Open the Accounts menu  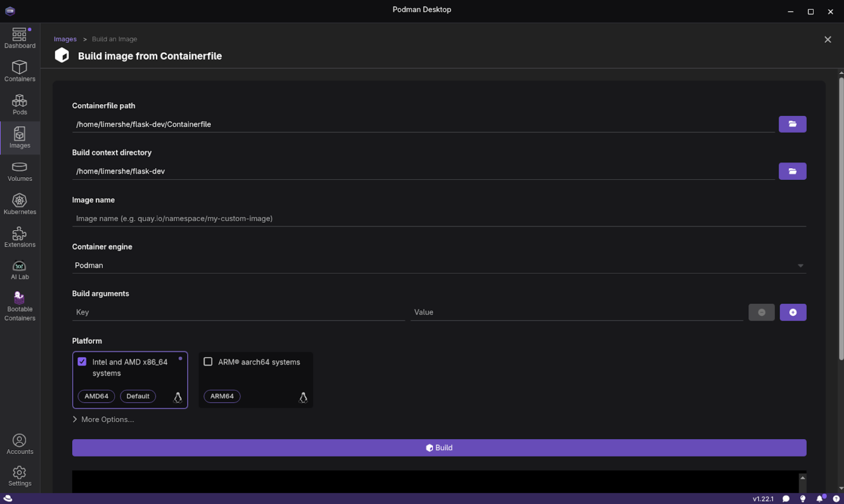[20, 444]
